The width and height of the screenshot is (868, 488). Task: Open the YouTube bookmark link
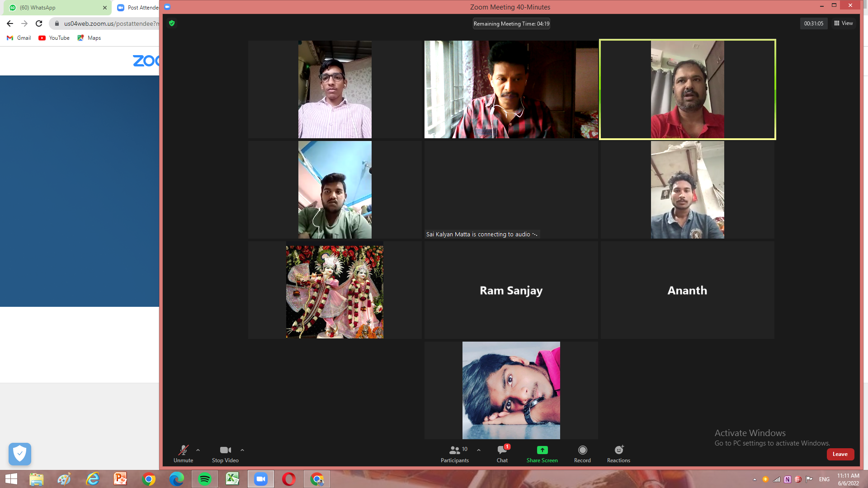54,38
